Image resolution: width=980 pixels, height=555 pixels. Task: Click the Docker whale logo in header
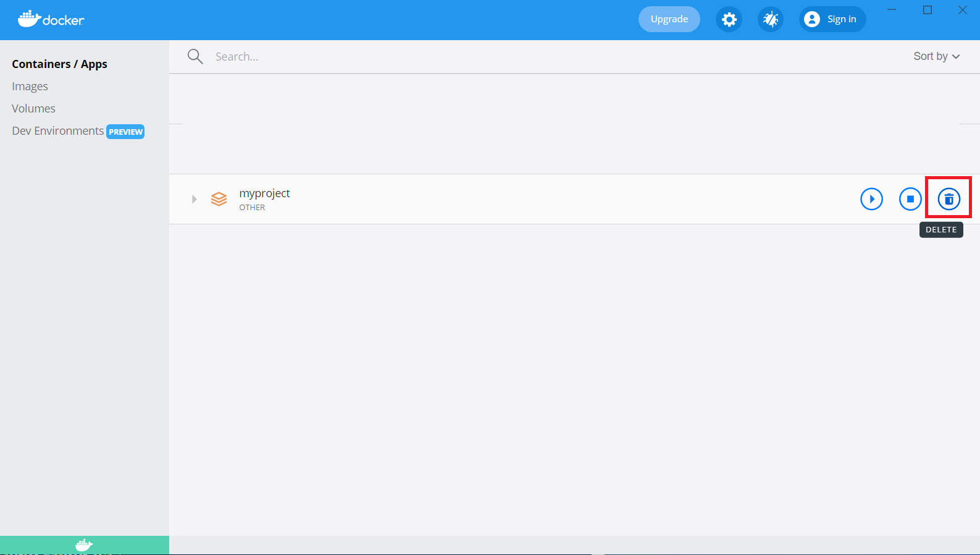(51, 19)
